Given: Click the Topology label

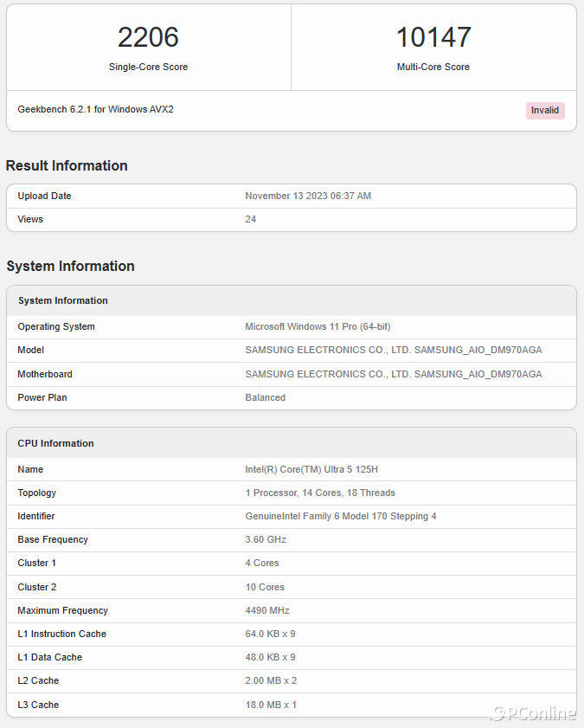Looking at the screenshot, I should pos(37,493).
